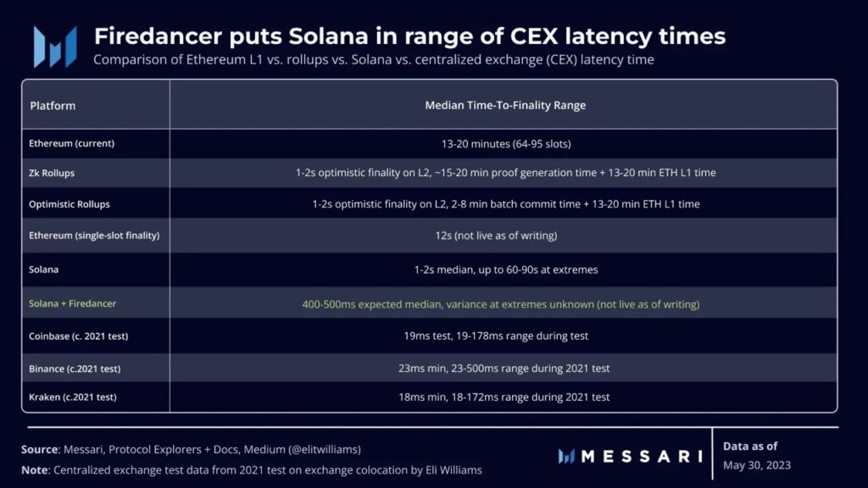
Task: Select the Median Time-To-Finality Range header
Action: coord(505,106)
